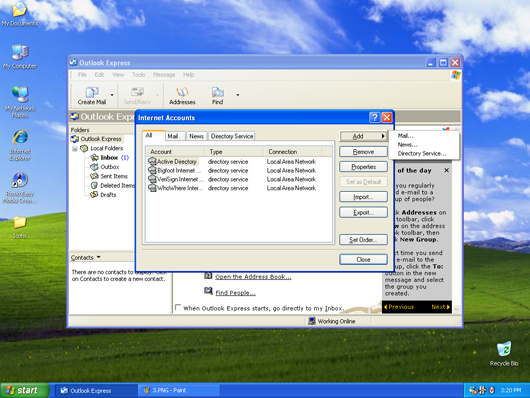Switch to the Directory Service tab

232,136
